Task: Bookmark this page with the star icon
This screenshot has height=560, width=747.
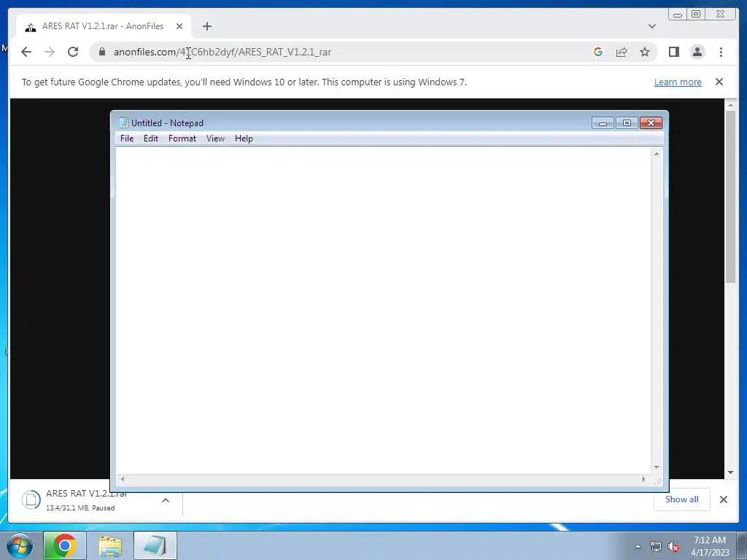Action: (645, 52)
